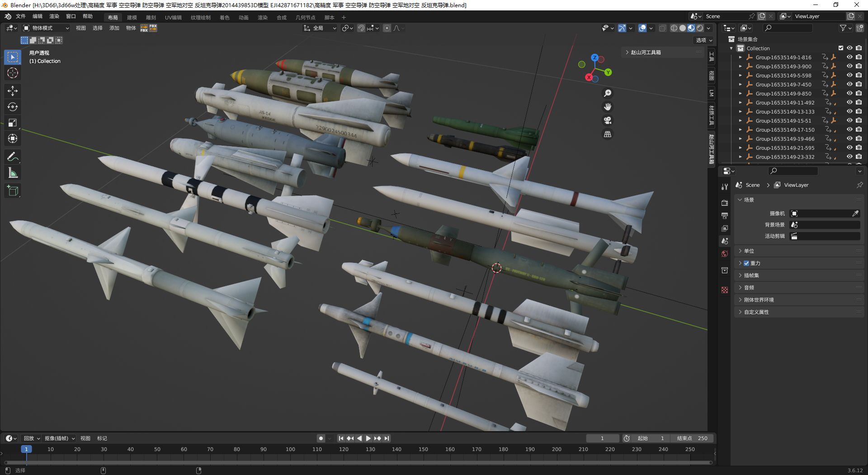Toggle Collection exclude checkbox in outliner
This screenshot has height=475, width=868.
(841, 48)
